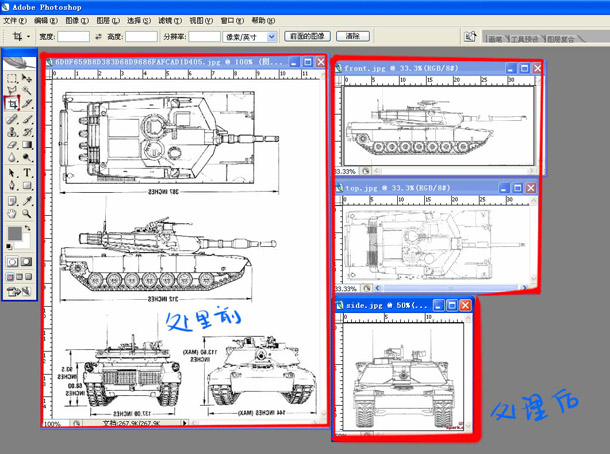
Task: Open the 帮助 menu
Action: (263, 21)
